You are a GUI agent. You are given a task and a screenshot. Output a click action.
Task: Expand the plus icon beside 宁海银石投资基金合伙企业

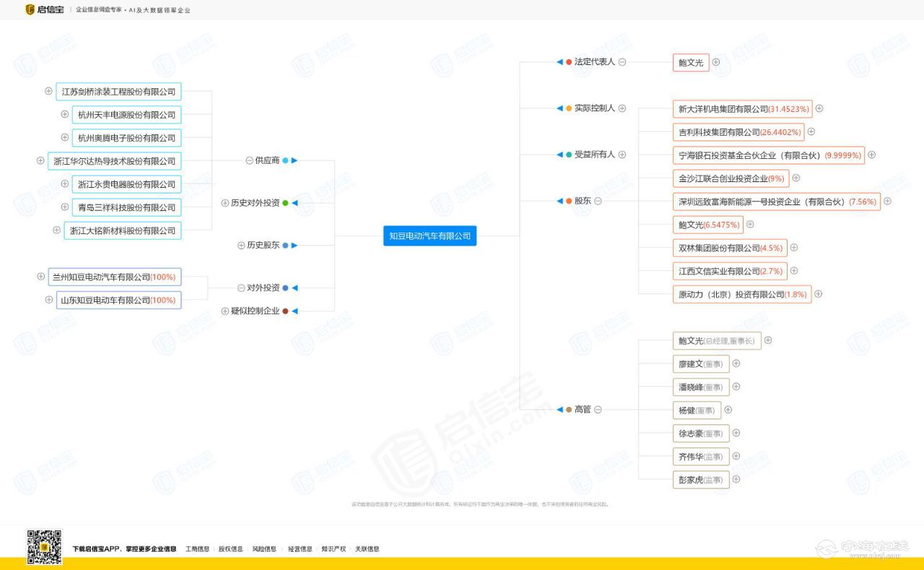[872, 155]
